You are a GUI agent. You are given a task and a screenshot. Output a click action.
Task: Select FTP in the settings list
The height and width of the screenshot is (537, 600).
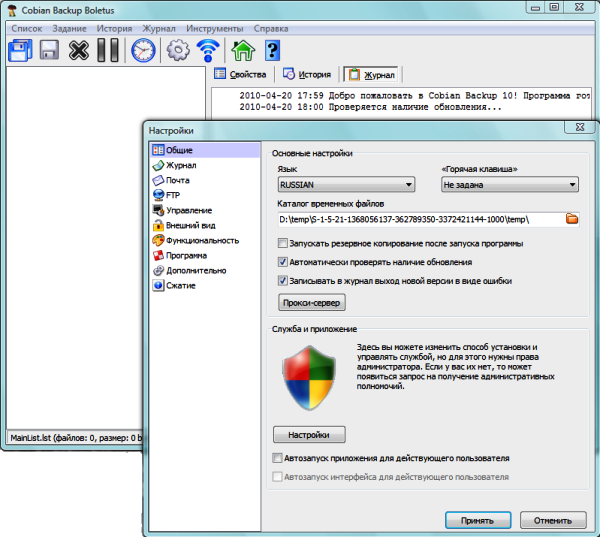[205, 195]
